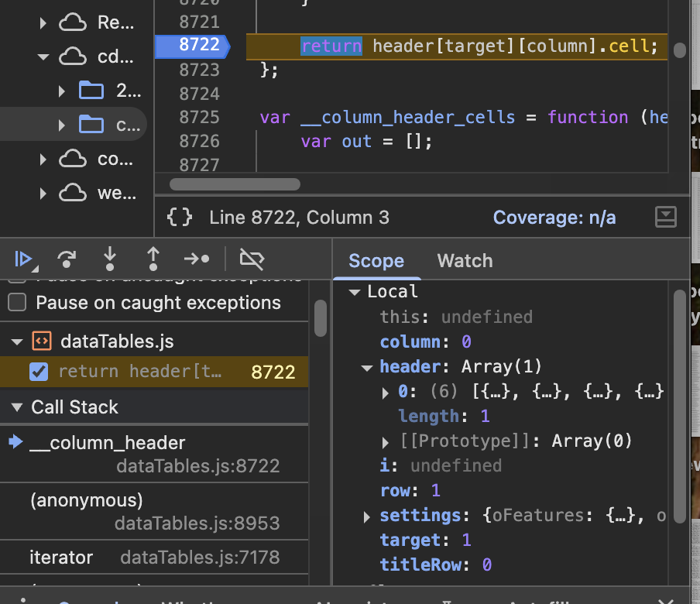Collapse the dataTables.js breakpoint group
The height and width of the screenshot is (604, 700).
[x=16, y=341]
